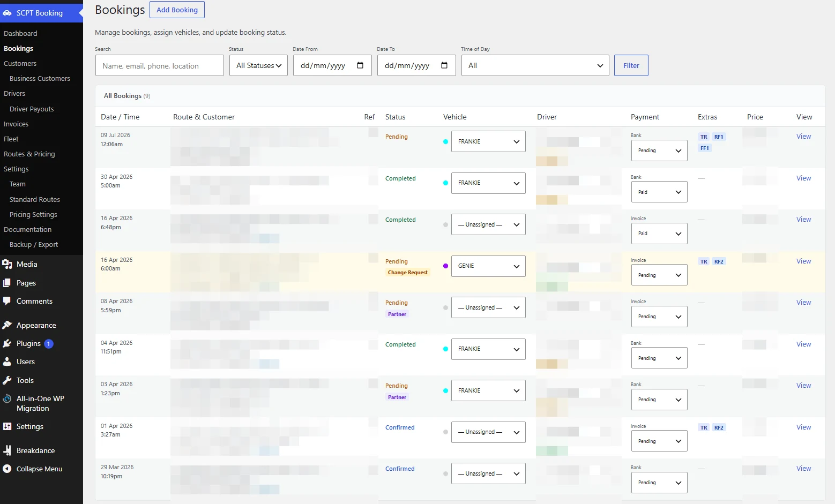Open the Pages menu icon
This screenshot has width=835, height=504.
7,283
